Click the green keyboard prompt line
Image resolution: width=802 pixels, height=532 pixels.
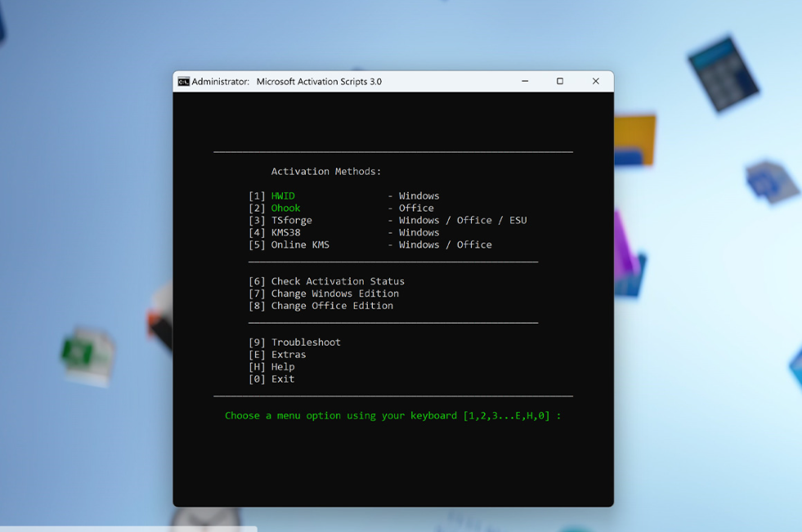tap(392, 416)
